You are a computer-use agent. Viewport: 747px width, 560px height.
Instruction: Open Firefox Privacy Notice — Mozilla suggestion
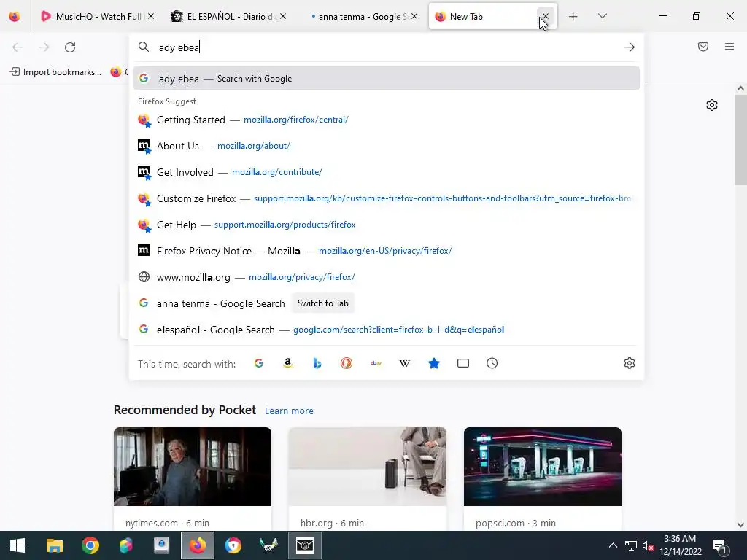pyautogui.click(x=387, y=251)
